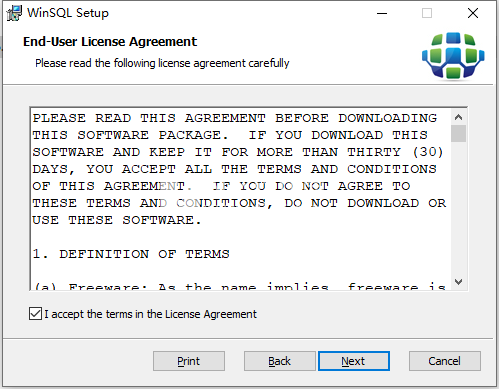
Task: Uncheck the accept license terms checkbox
Action: coord(35,314)
